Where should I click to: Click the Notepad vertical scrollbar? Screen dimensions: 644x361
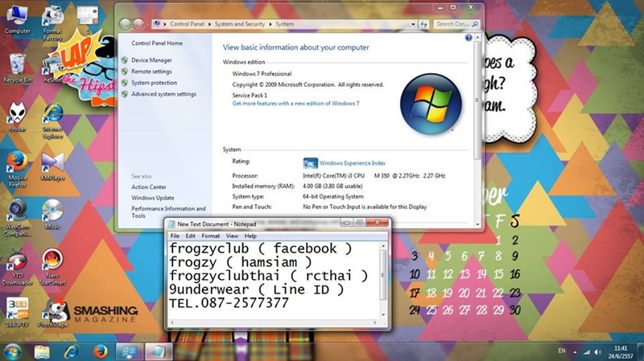(383, 281)
